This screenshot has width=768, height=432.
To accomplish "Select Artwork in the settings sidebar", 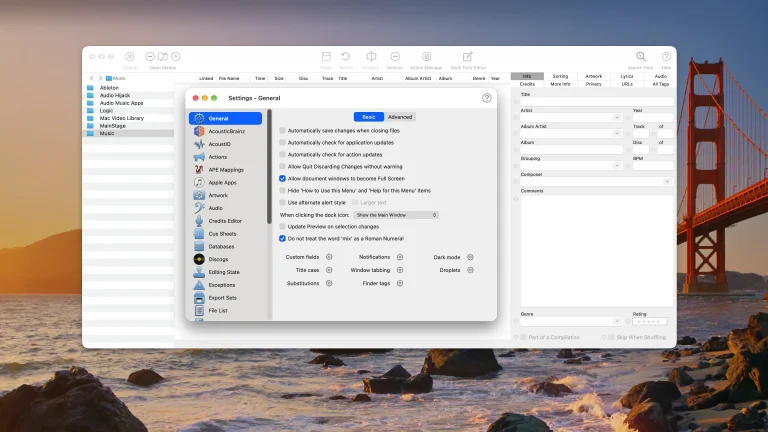I will 225,195.
